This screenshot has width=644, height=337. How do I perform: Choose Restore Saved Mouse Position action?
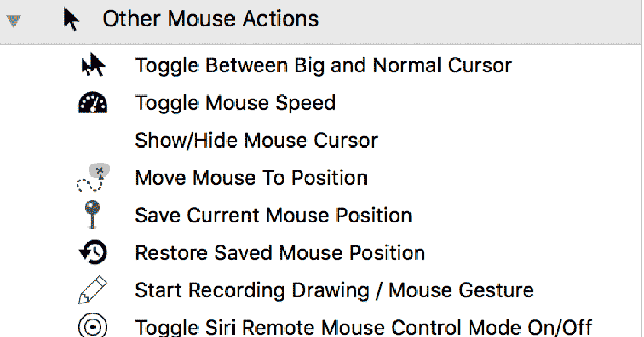pyautogui.click(x=280, y=253)
